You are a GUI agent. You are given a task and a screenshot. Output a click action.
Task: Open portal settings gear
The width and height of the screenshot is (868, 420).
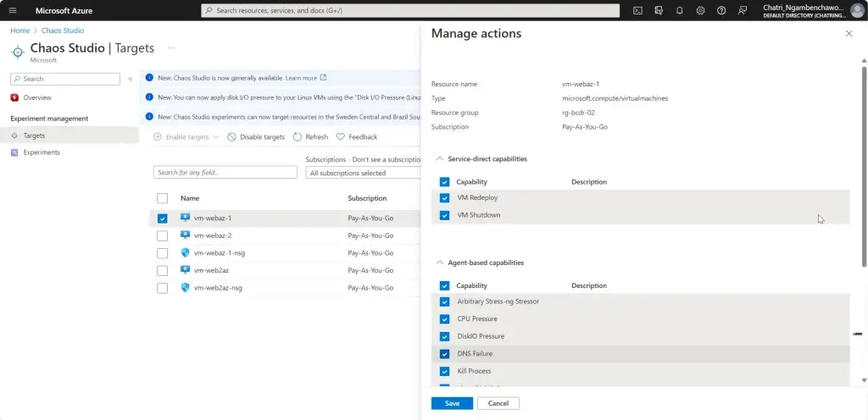700,10
